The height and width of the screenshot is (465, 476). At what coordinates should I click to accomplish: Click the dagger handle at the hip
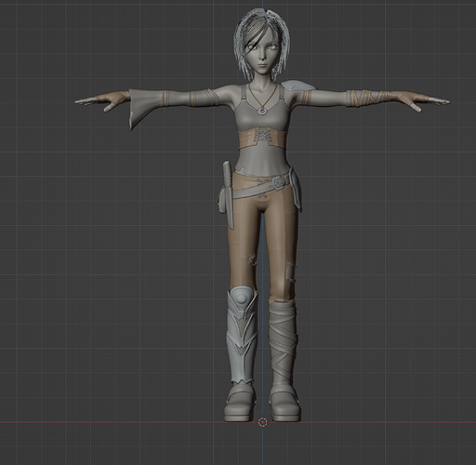[x=227, y=174]
